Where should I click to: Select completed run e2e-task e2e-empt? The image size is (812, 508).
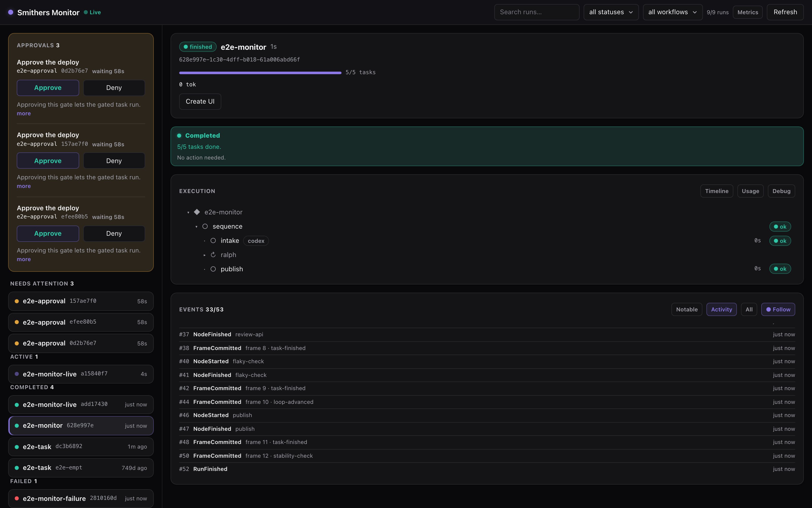pos(81,468)
